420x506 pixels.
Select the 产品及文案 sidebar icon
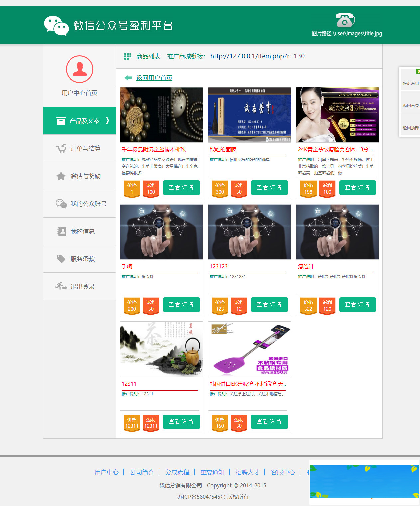[x=61, y=121]
